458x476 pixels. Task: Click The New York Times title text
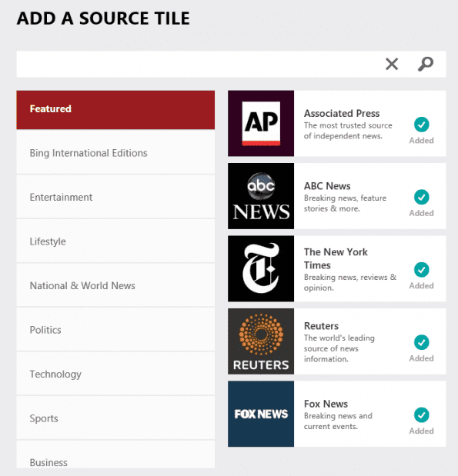coord(336,258)
